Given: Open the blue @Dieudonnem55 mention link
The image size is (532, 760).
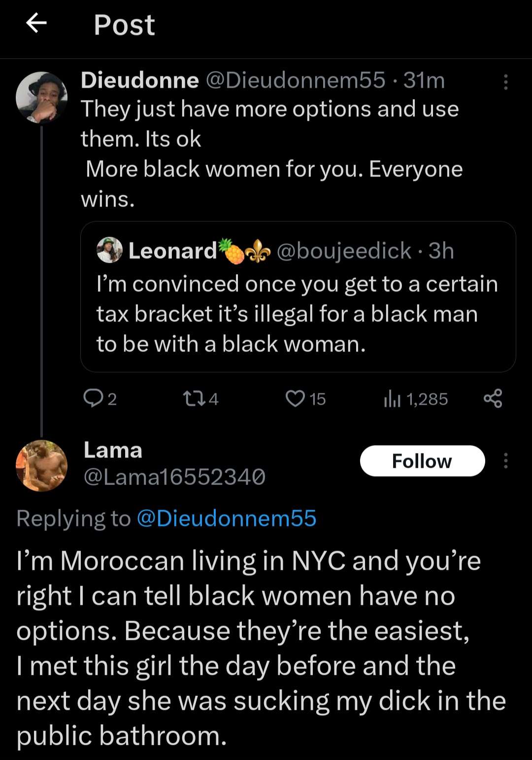Looking at the screenshot, I should [226, 518].
